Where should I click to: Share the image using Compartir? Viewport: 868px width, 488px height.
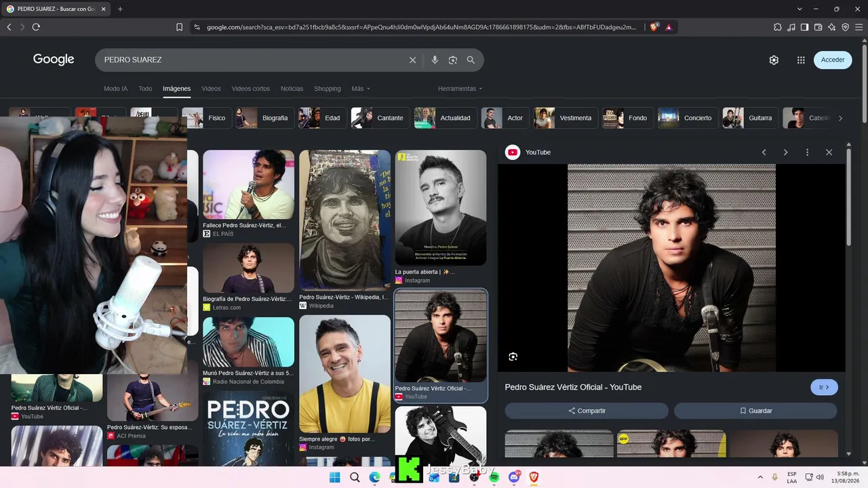587,411
